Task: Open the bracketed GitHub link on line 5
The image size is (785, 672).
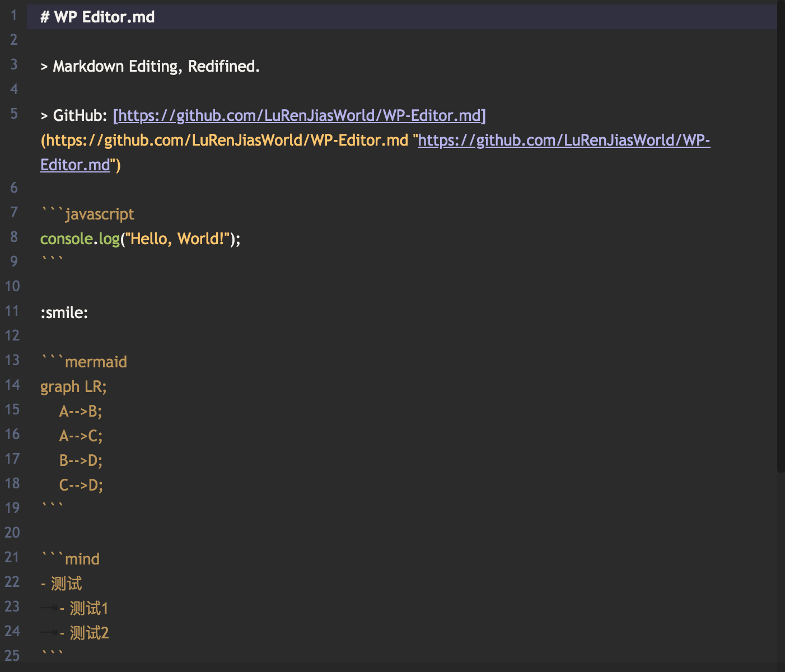Action: click(x=300, y=115)
